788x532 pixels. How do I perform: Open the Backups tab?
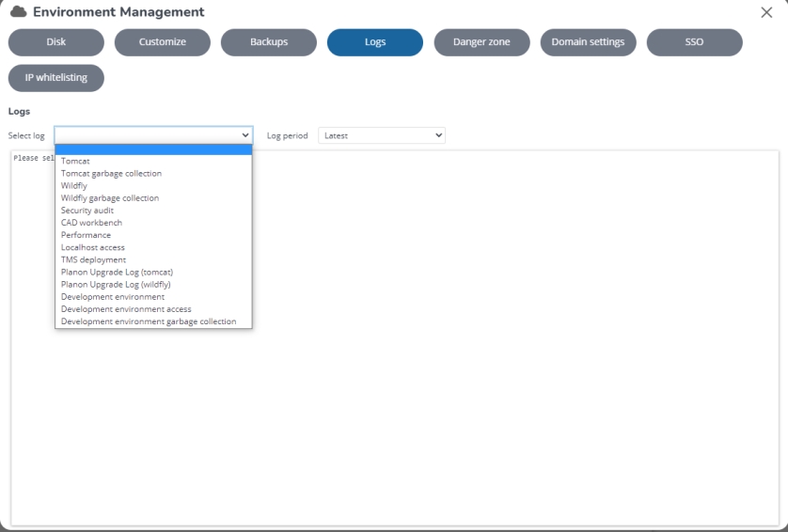pyautogui.click(x=269, y=42)
